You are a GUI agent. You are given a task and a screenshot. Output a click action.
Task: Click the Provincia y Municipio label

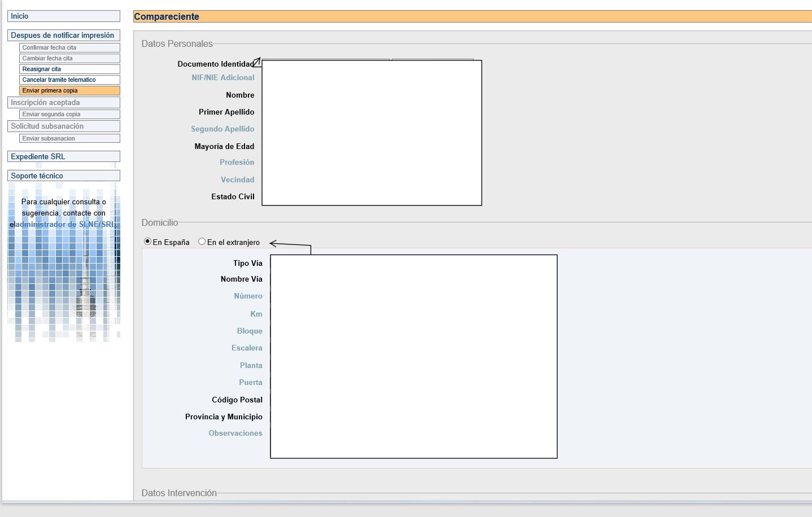click(x=224, y=417)
